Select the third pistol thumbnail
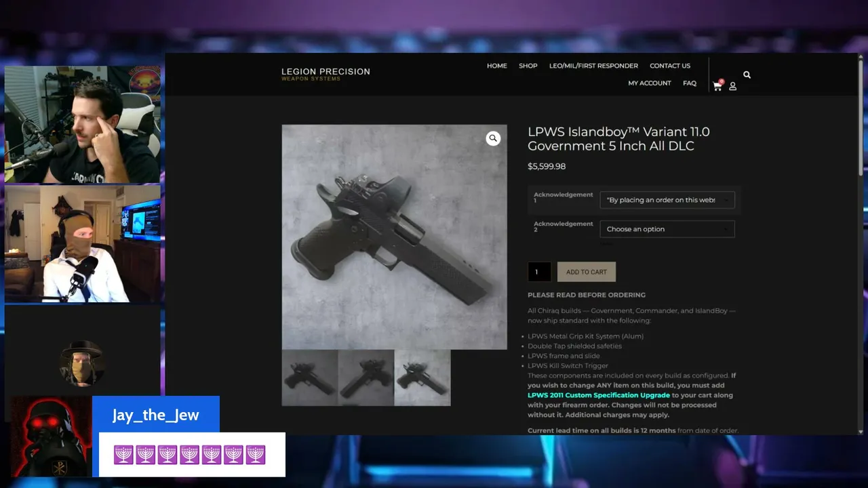The width and height of the screenshot is (868, 488). 422,378
